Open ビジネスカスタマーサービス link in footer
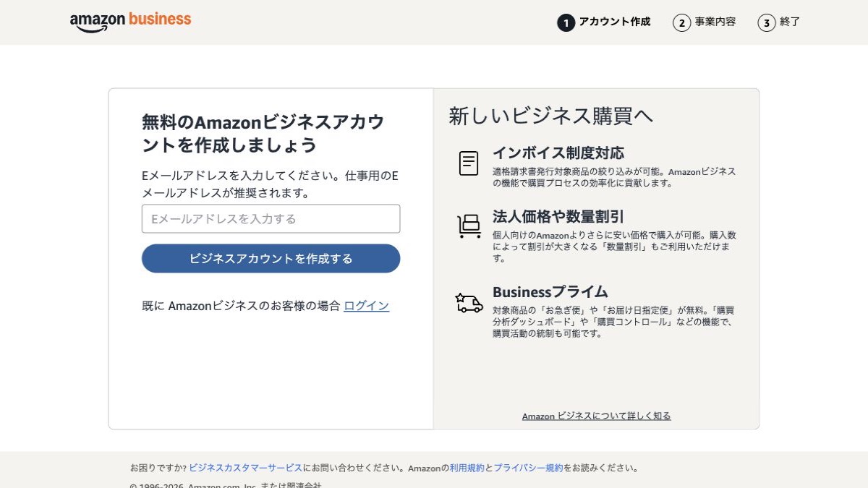The width and height of the screenshot is (868, 488). tap(245, 468)
